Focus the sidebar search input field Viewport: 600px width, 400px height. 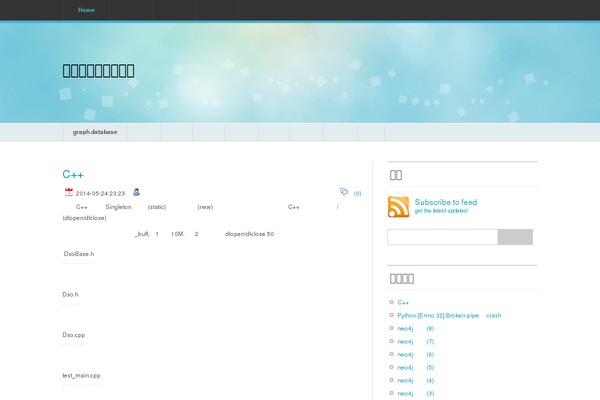coord(442,237)
